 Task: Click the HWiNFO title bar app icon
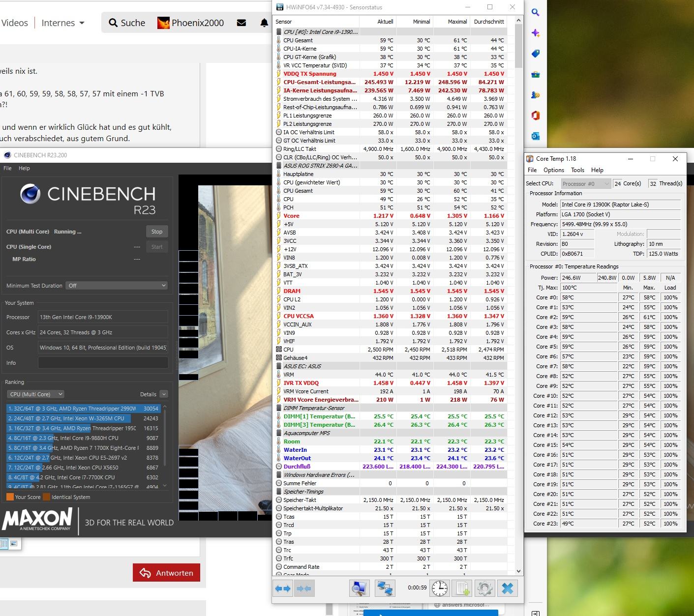[x=280, y=7]
